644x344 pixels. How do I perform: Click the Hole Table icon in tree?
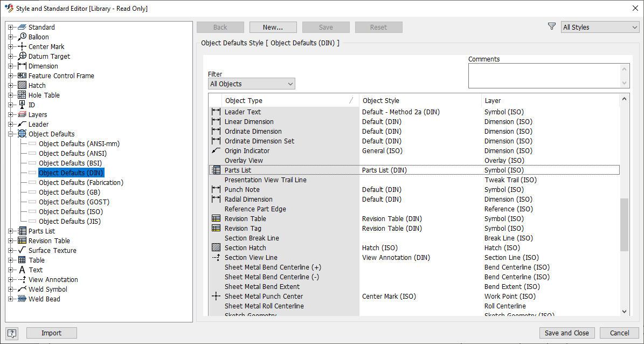[22, 95]
